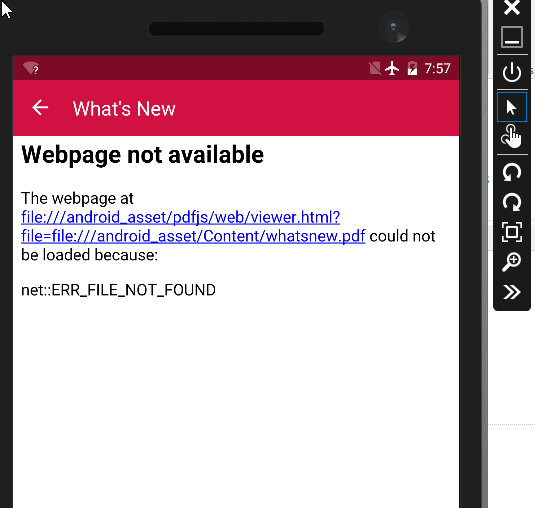535x508 pixels.
Task: Click the emulator Power button icon
Action: pos(512,72)
